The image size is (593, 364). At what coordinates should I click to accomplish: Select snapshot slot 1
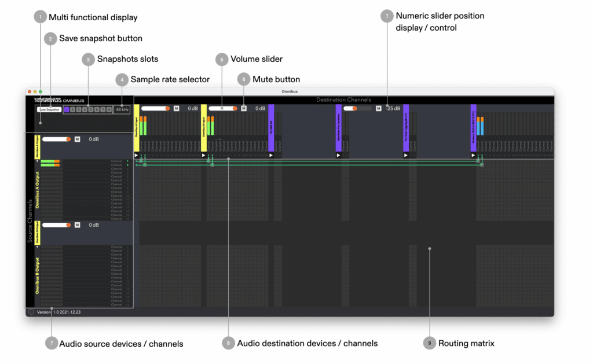pos(66,109)
